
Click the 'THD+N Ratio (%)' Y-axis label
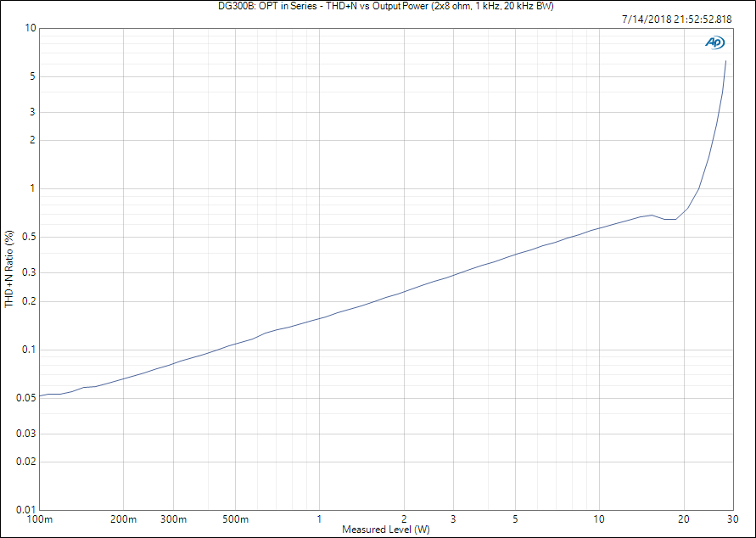9,269
